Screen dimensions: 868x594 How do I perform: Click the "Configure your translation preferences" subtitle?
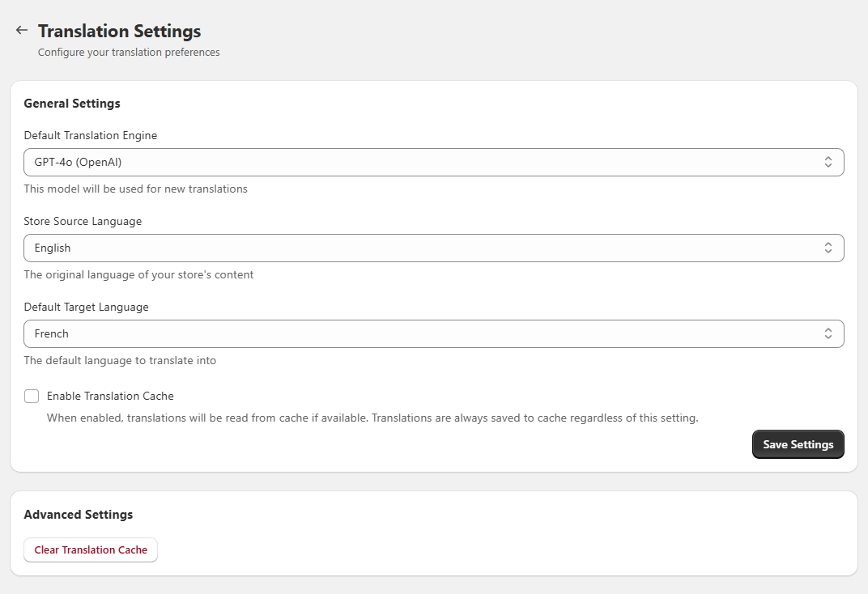pyautogui.click(x=129, y=52)
